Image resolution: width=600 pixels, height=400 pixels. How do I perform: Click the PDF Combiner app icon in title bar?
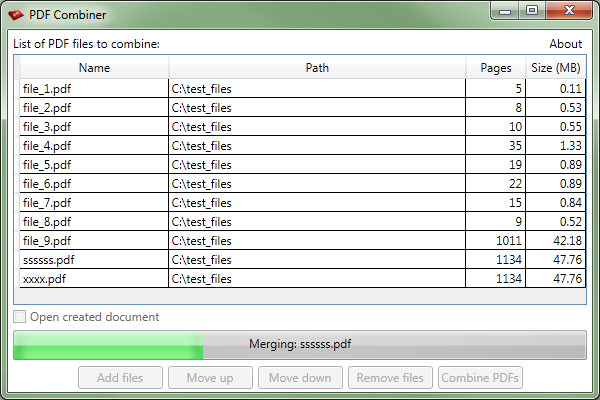pos(16,15)
